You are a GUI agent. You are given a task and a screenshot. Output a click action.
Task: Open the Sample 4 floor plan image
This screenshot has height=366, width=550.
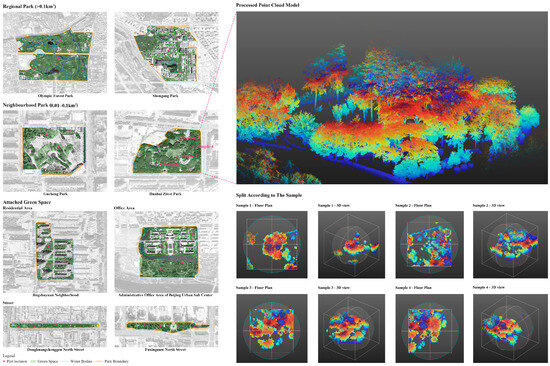(430, 328)
